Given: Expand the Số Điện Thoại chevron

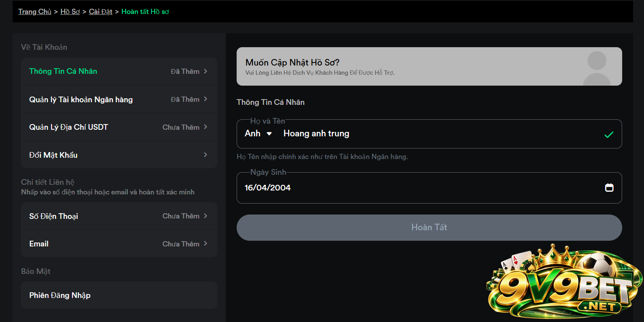Looking at the screenshot, I should 206,216.
